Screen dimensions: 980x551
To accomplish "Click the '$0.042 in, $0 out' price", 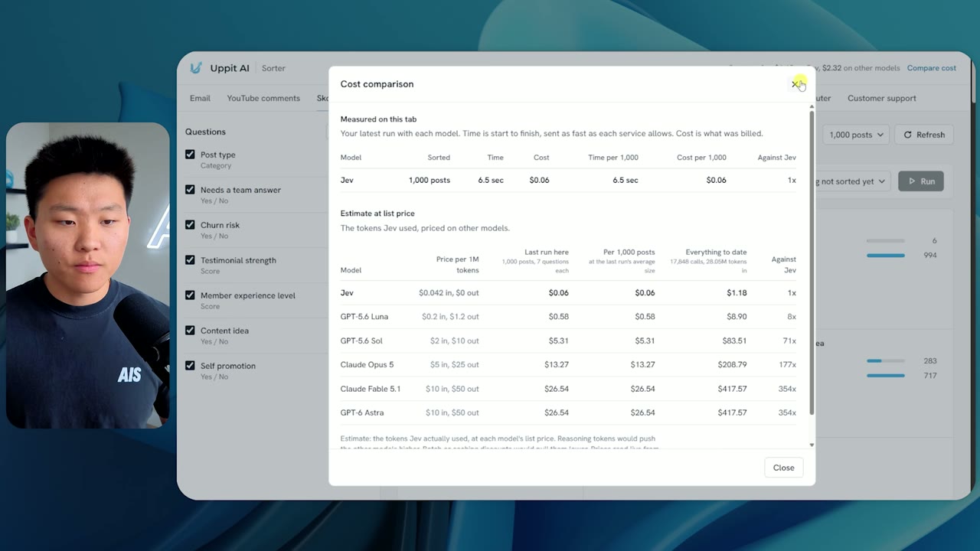I will pos(449,293).
